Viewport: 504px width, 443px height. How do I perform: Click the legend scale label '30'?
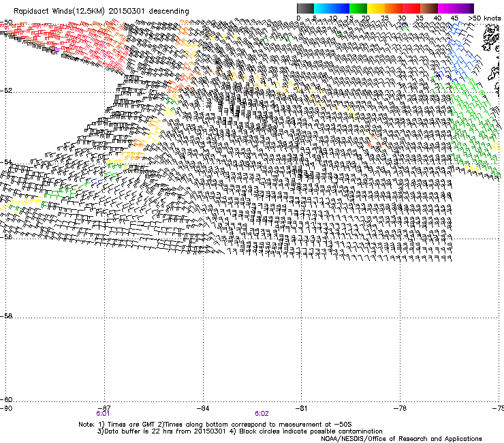pyautogui.click(x=402, y=18)
